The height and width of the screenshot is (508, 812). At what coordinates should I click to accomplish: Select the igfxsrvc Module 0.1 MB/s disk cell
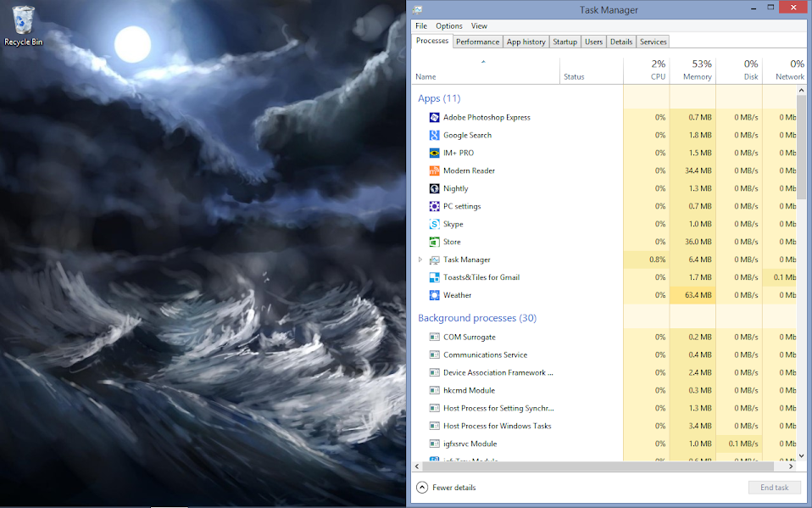point(739,444)
